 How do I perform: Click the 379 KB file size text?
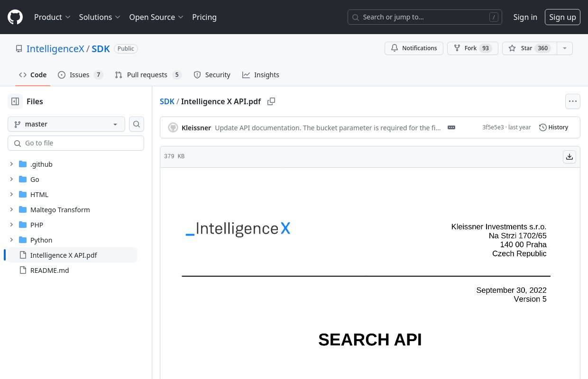(x=174, y=156)
